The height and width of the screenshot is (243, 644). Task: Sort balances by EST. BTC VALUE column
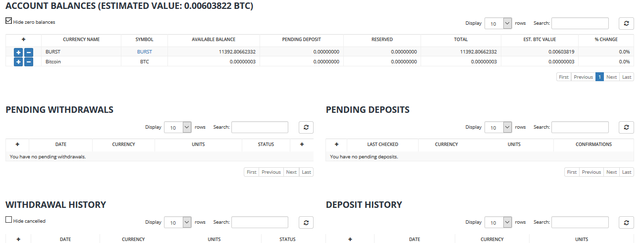point(539,40)
